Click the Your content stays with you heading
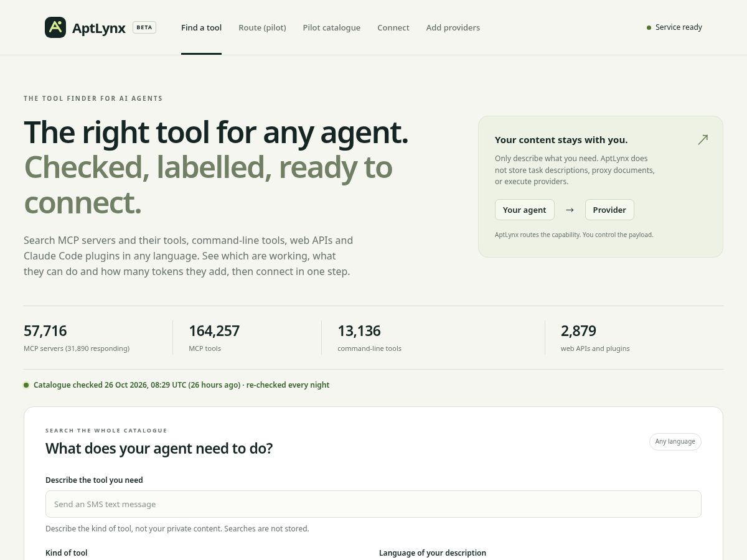Image resolution: width=747 pixels, height=560 pixels. click(561, 140)
